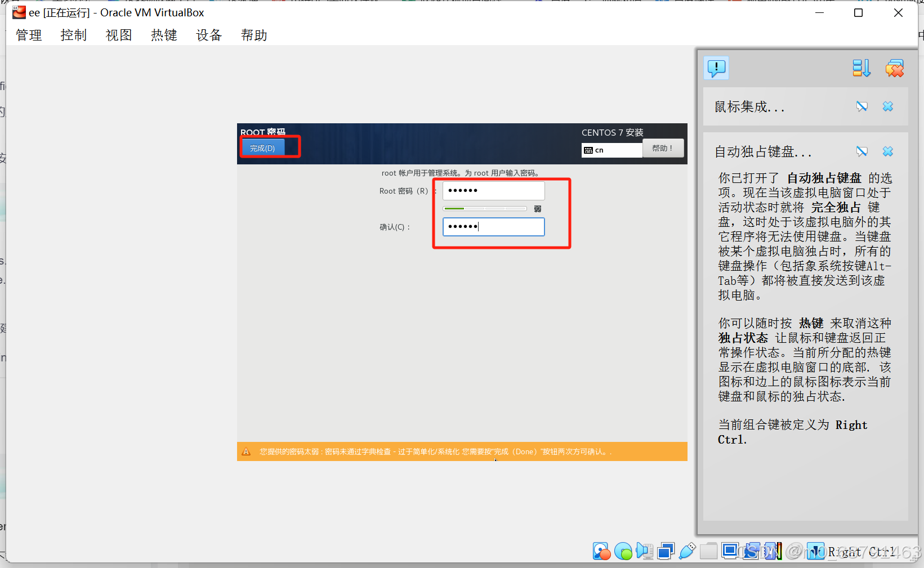Click the notification center speech bubble icon

coord(716,68)
